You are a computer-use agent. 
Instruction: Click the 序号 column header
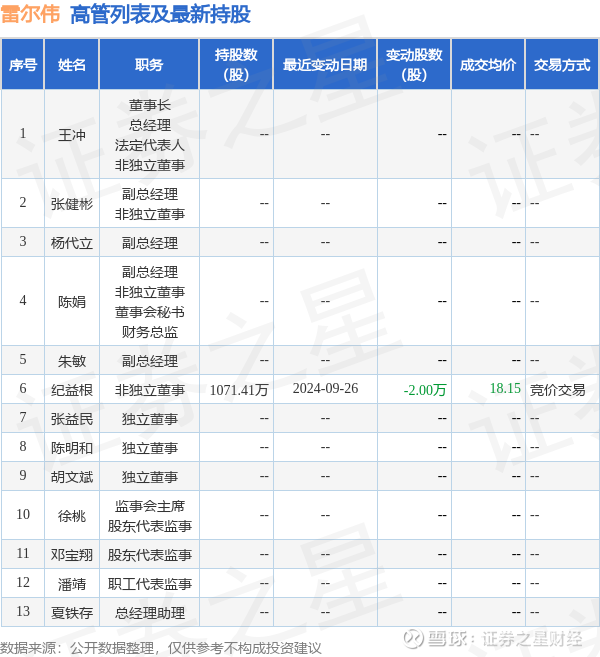click(x=23, y=65)
